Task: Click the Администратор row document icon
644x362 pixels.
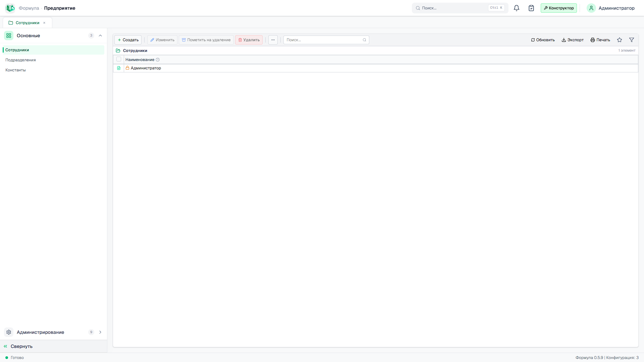Action: coord(119,68)
